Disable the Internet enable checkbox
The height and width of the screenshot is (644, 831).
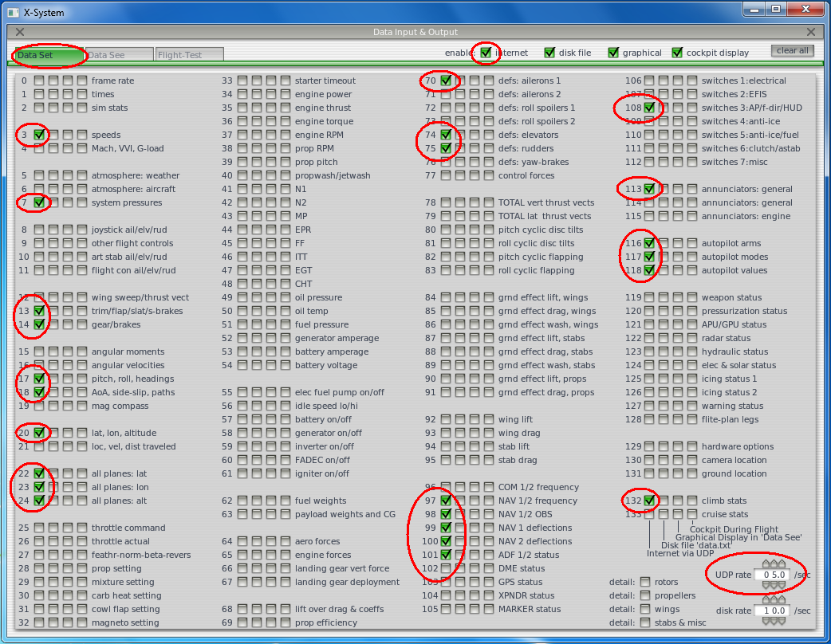[x=486, y=53]
